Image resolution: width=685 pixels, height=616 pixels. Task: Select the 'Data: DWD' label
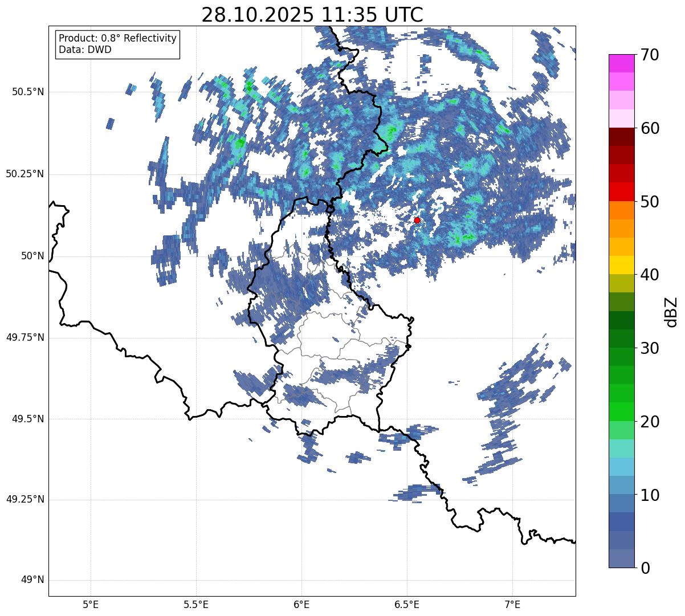85,50
